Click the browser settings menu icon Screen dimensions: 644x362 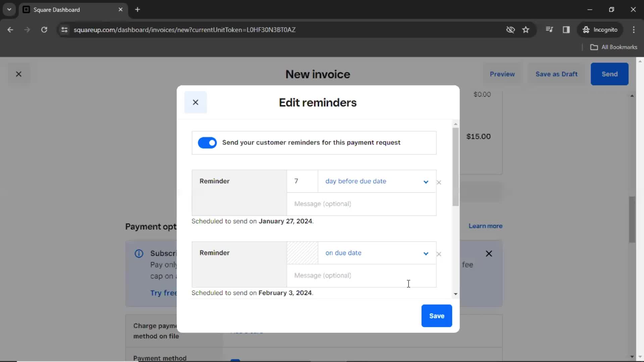[x=634, y=29]
